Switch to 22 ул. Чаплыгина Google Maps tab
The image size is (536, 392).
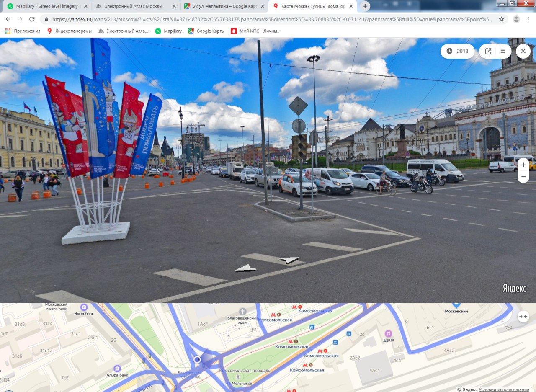224,6
